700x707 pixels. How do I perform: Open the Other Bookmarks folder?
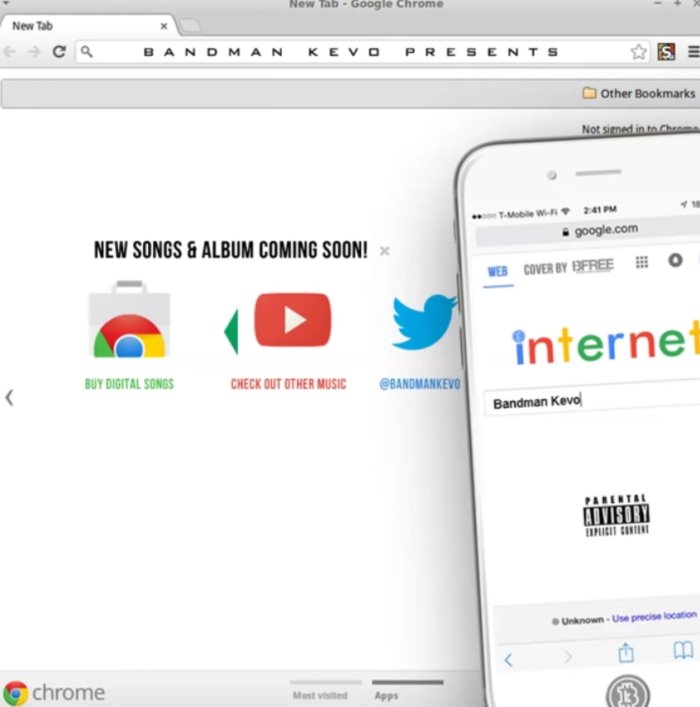coord(639,93)
